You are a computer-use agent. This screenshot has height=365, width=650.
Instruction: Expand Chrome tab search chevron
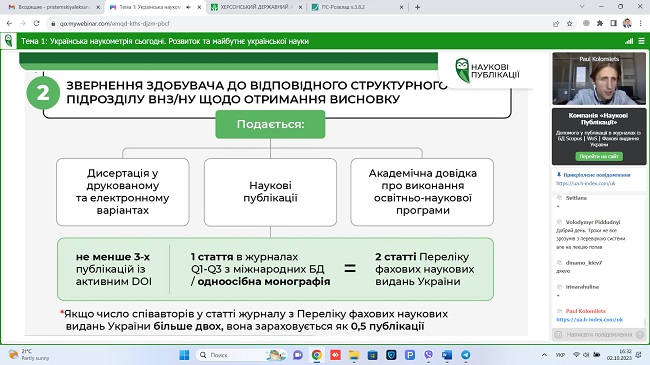(x=582, y=7)
